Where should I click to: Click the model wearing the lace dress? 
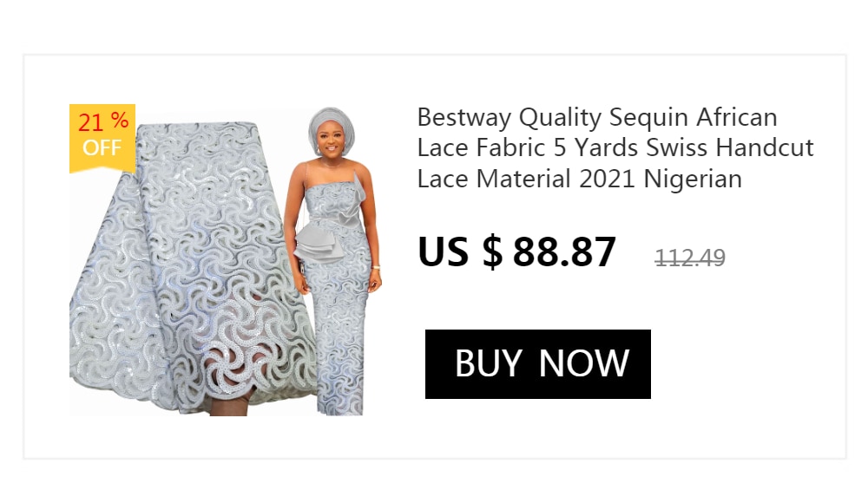(334, 261)
